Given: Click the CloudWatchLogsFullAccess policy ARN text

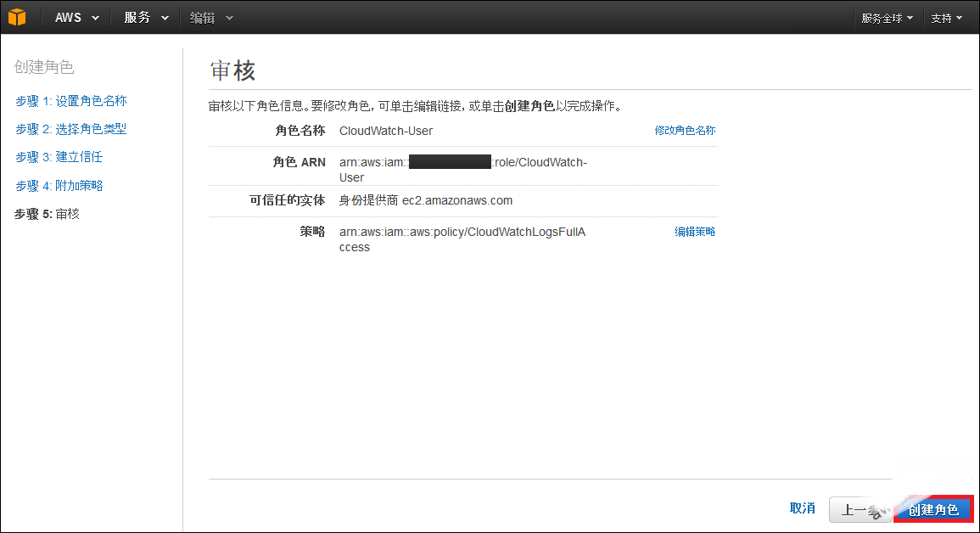Looking at the screenshot, I should (x=462, y=239).
